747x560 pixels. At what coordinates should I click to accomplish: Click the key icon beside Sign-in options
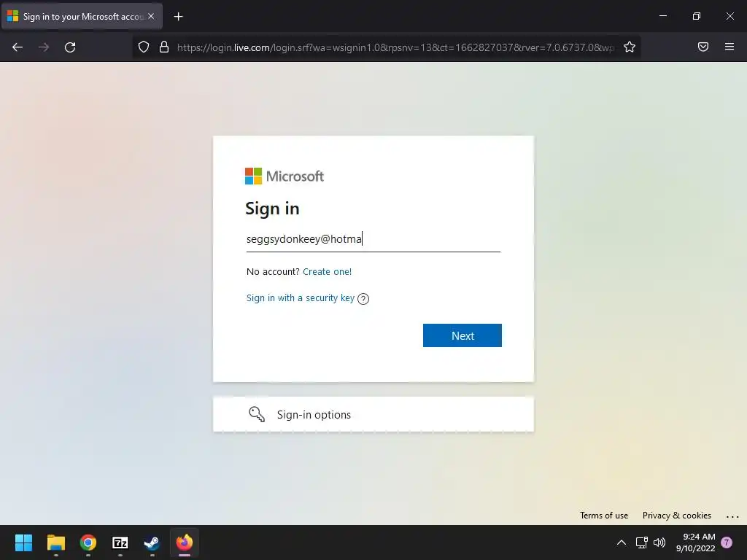pos(257,414)
